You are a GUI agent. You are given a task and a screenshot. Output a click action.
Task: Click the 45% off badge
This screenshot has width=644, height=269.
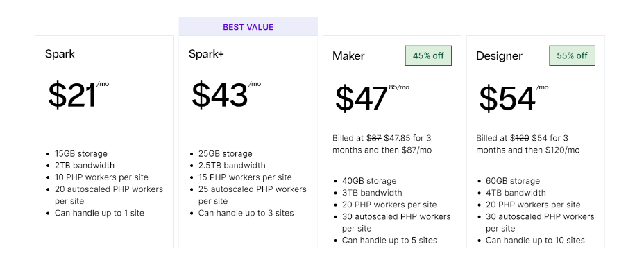click(428, 55)
